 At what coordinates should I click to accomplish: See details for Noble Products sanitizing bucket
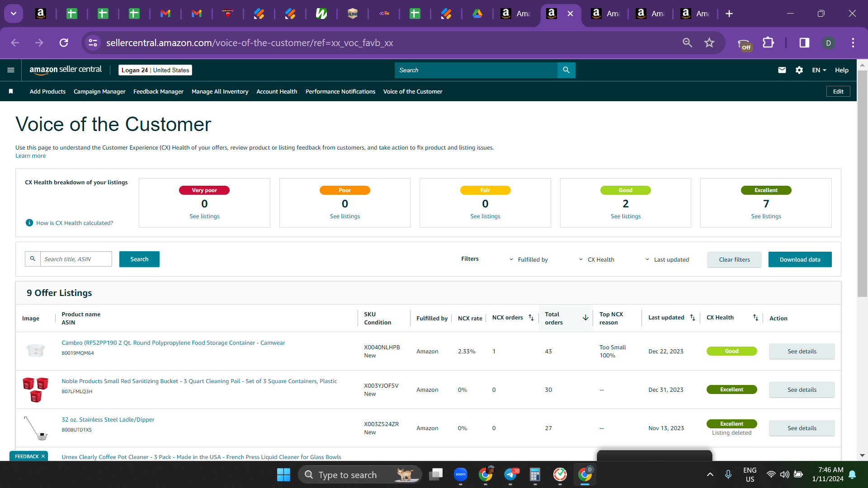pos(802,389)
